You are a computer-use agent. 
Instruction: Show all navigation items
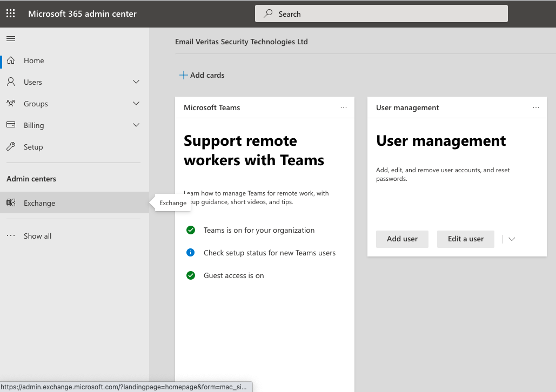[75, 236]
